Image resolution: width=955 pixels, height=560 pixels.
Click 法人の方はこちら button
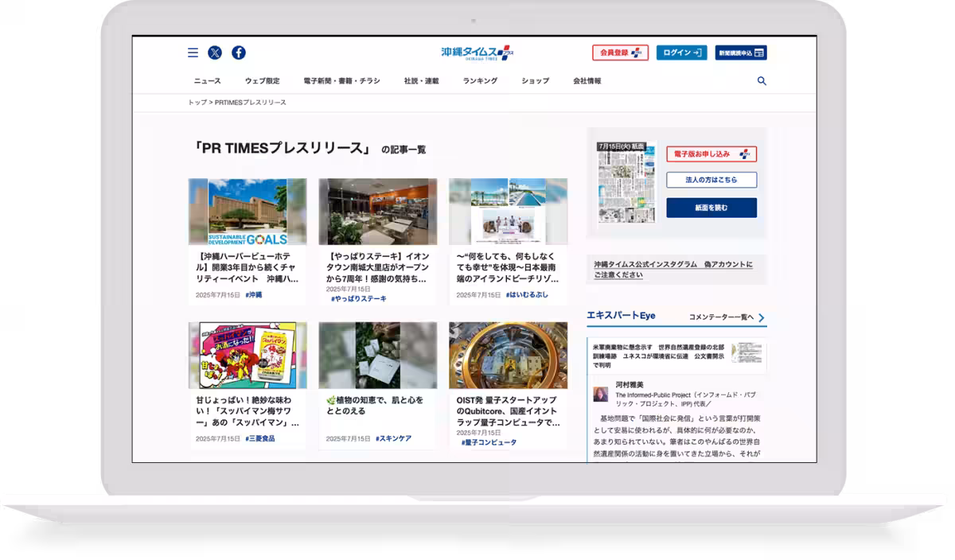(711, 181)
